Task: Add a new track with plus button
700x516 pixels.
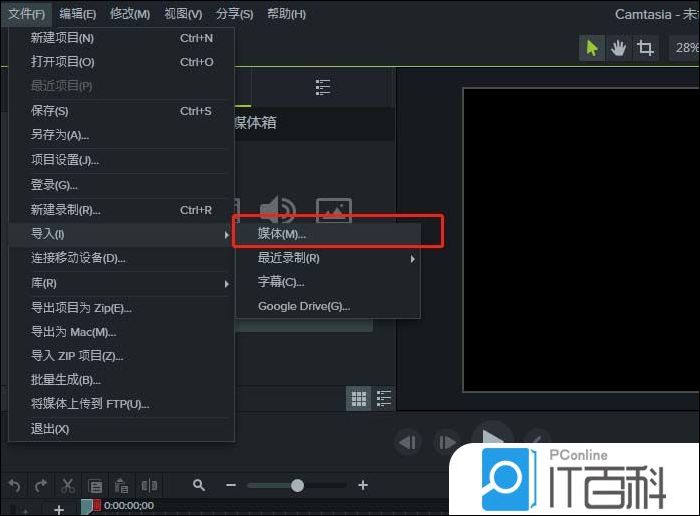Action: (59, 509)
